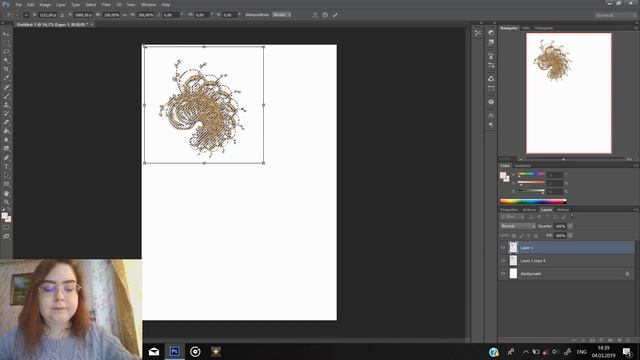Viewport: 640px width, 360px height.
Task: Select the Eraser tool
Action: coord(6,122)
